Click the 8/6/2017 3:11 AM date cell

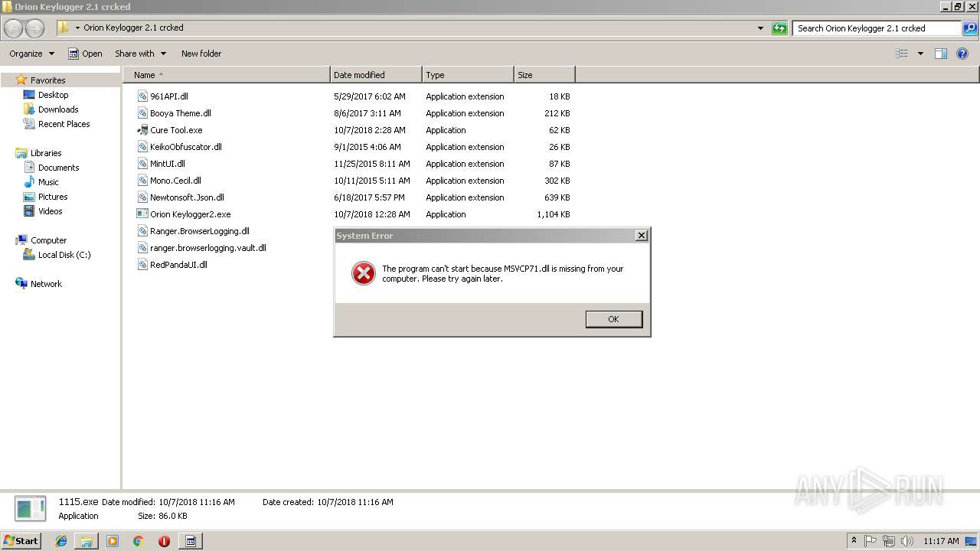coord(367,113)
